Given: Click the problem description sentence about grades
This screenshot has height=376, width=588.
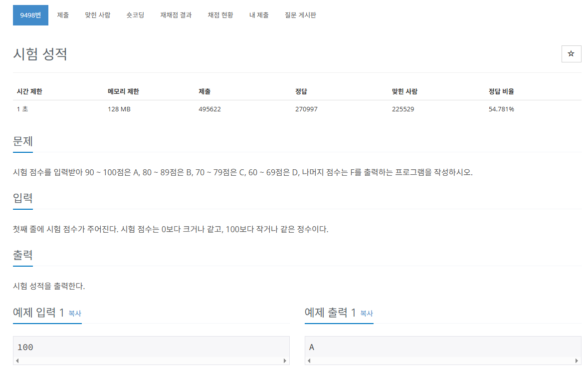Looking at the screenshot, I should (243, 172).
